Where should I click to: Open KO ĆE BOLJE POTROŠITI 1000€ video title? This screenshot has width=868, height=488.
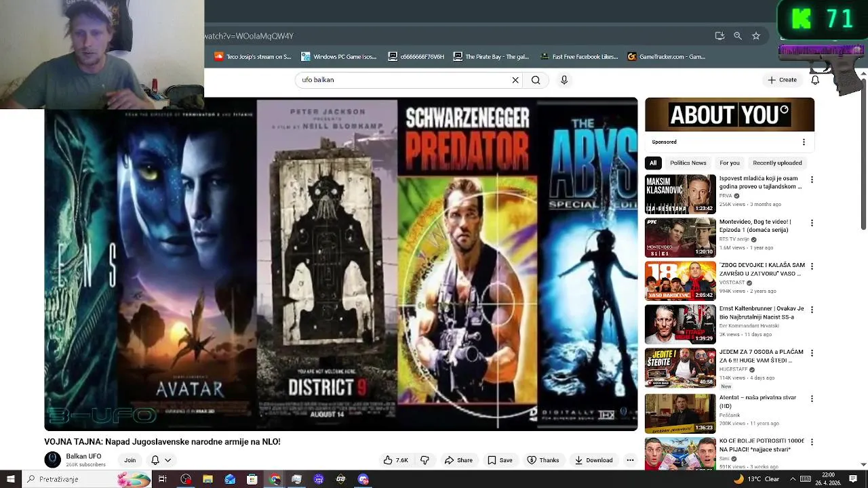click(762, 445)
